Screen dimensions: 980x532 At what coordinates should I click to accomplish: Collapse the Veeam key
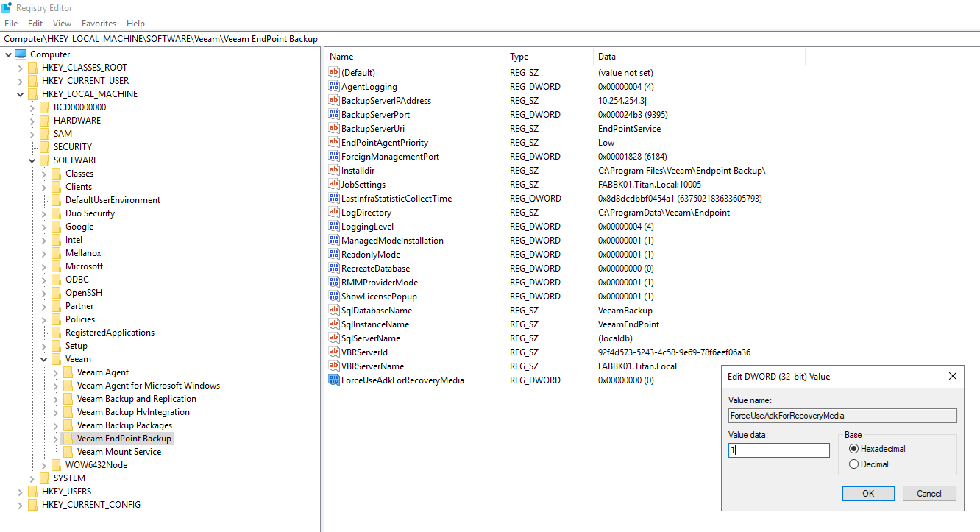(x=43, y=359)
